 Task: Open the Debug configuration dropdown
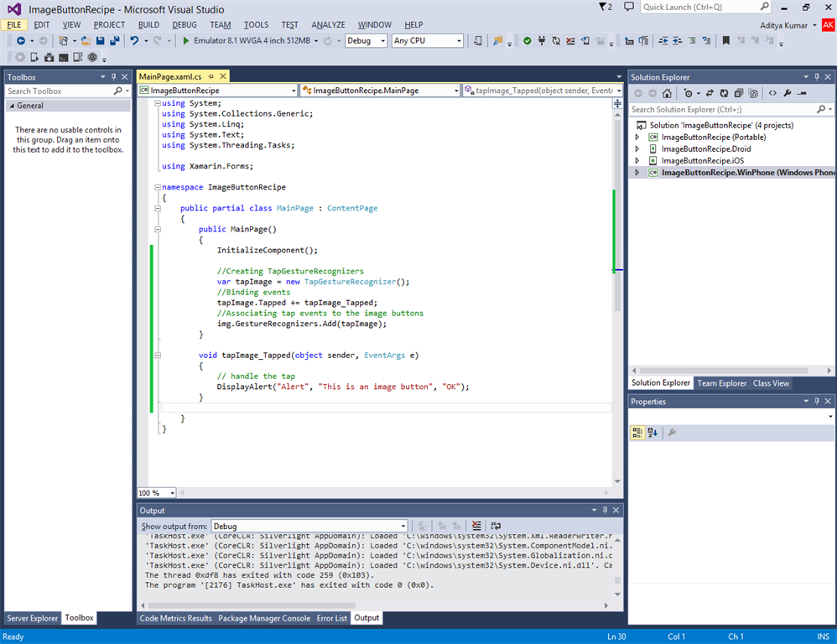[367, 41]
